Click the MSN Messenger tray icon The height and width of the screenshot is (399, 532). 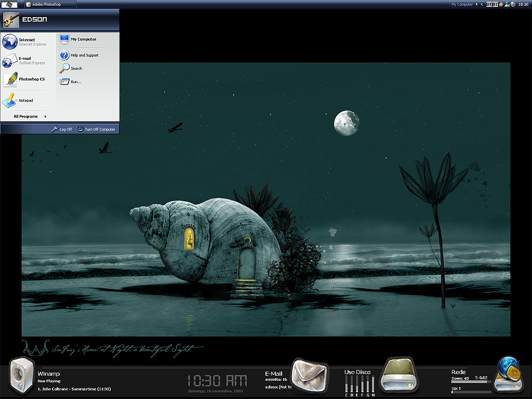[507, 4]
